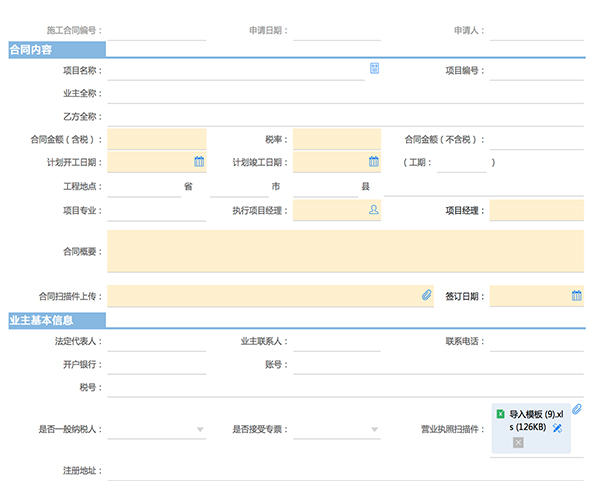
Task: Open the calendar for 计划竣工日期
Action: [374, 161]
